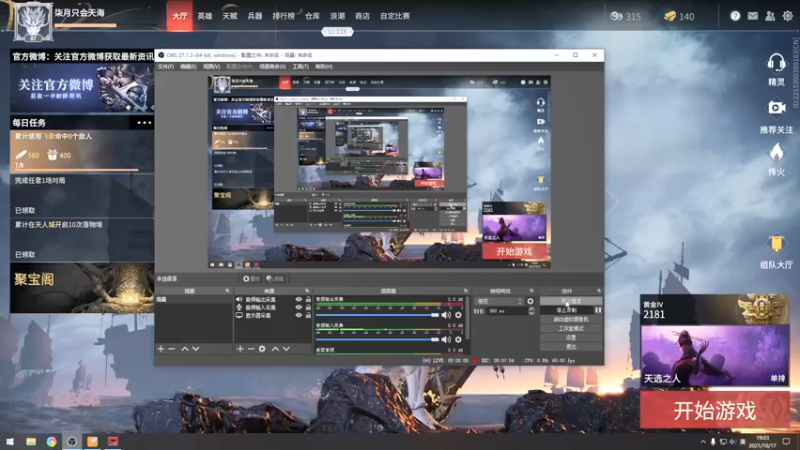This screenshot has height=450, width=800.
Task: Remove the selected OBS source
Action: tap(251, 349)
